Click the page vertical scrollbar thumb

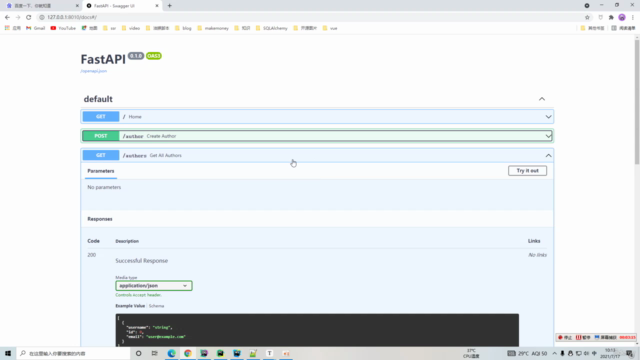coord(637,102)
